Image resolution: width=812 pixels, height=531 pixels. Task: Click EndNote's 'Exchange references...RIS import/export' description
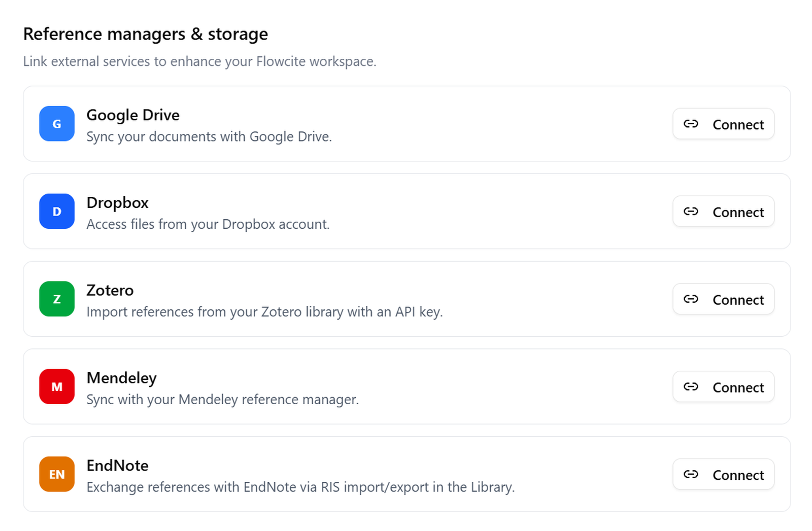[x=300, y=487]
